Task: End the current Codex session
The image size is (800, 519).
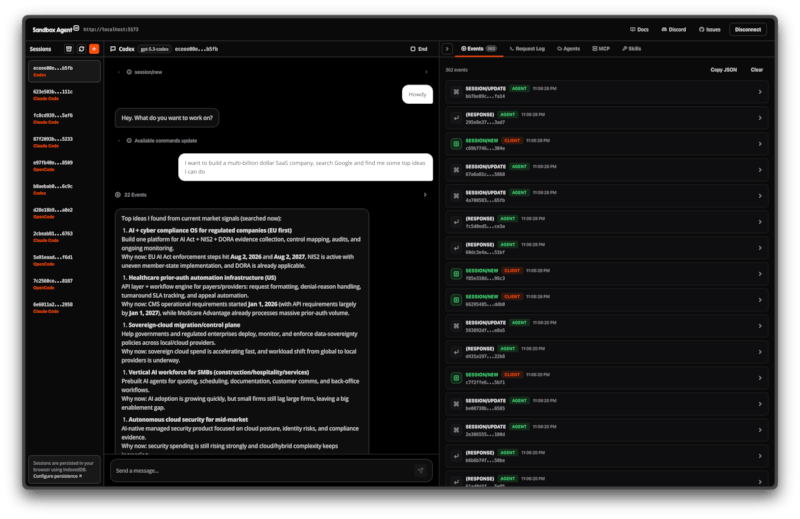Action: (x=419, y=48)
